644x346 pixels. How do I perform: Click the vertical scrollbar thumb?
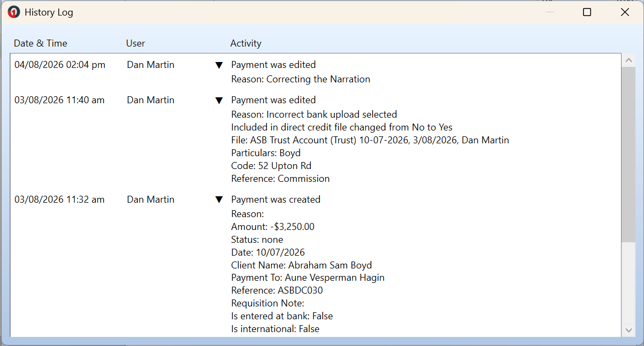(628, 154)
